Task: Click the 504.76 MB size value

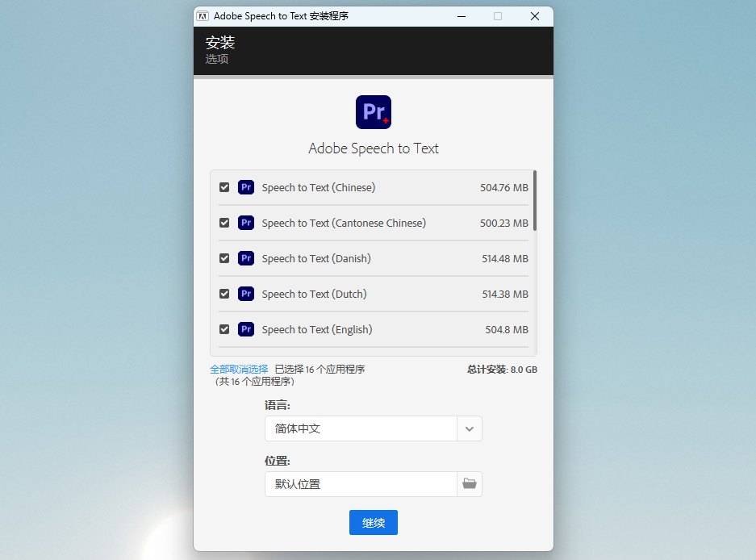Action: coord(503,188)
